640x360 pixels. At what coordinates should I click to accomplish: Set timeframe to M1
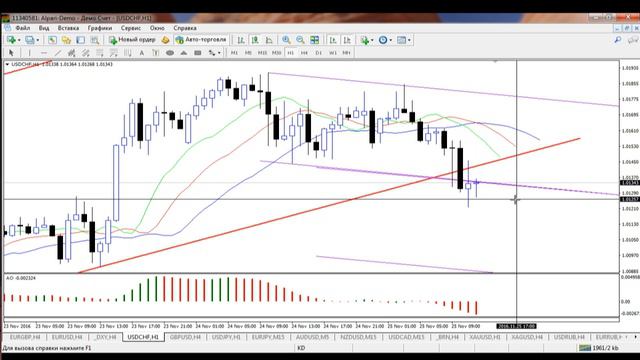234,53
